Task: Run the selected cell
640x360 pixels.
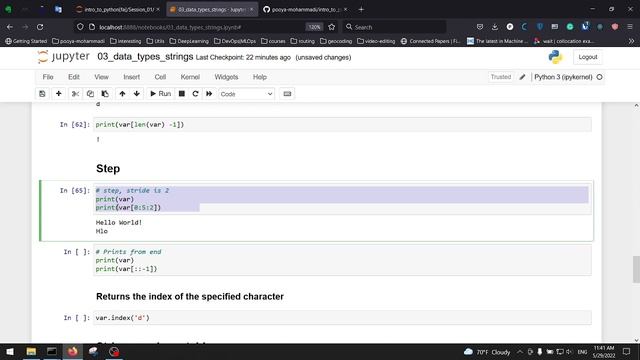Action: pyautogui.click(x=160, y=94)
